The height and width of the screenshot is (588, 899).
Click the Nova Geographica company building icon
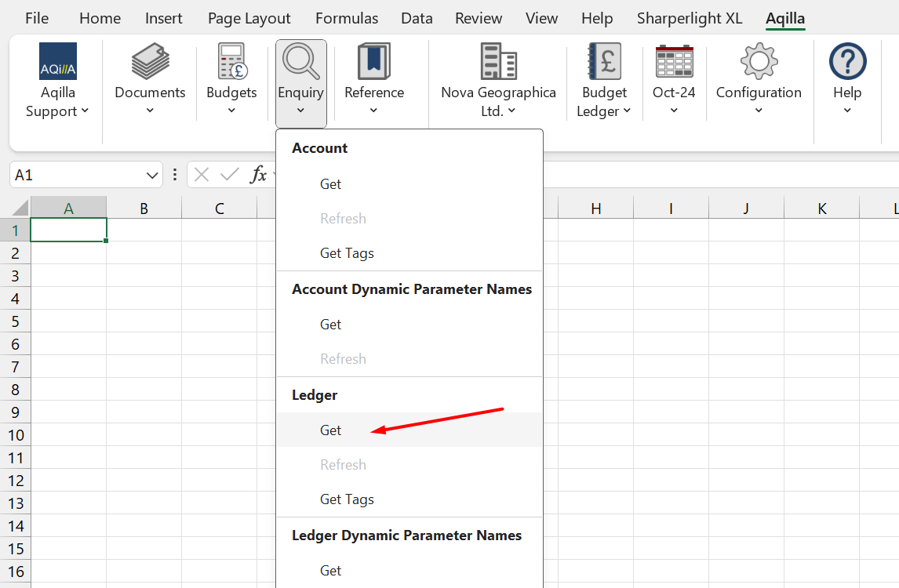pyautogui.click(x=498, y=62)
